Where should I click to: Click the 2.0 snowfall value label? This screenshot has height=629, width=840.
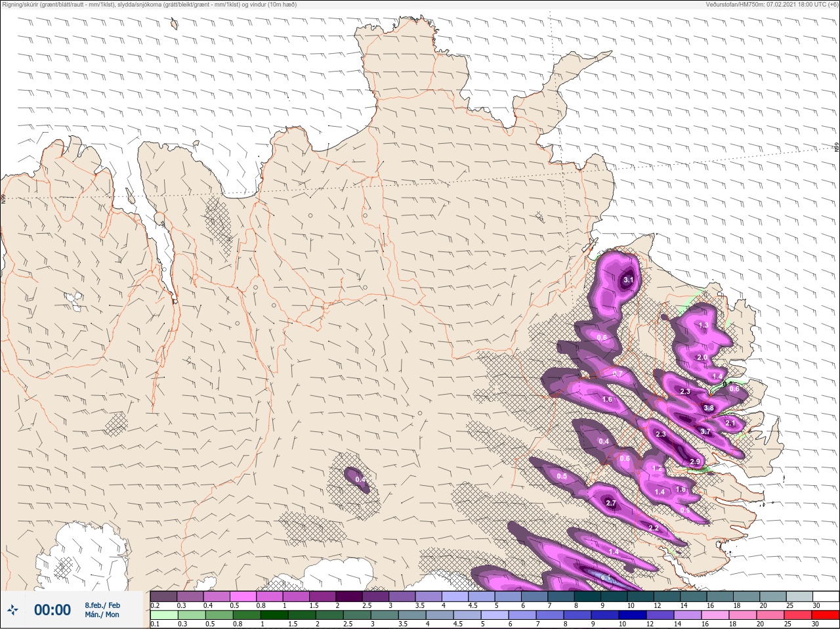[702, 357]
